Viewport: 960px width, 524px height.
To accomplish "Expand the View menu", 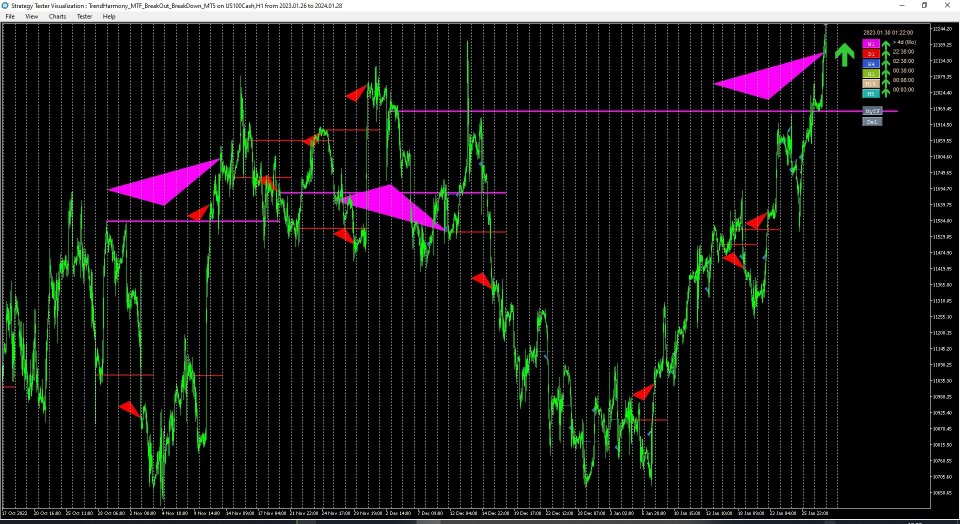I will pos(32,16).
